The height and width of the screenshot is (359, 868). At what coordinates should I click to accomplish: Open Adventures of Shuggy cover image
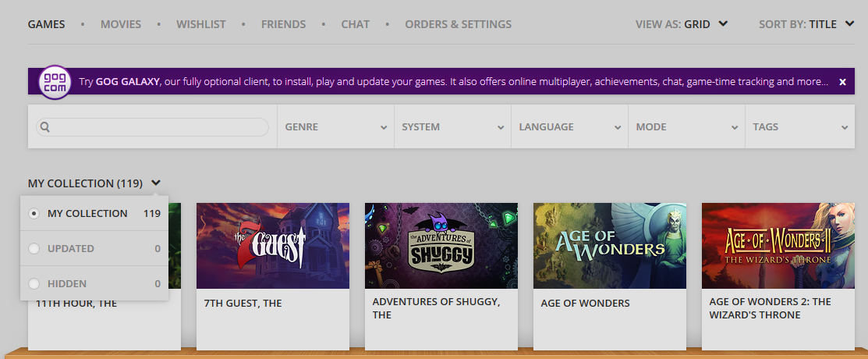click(x=441, y=245)
